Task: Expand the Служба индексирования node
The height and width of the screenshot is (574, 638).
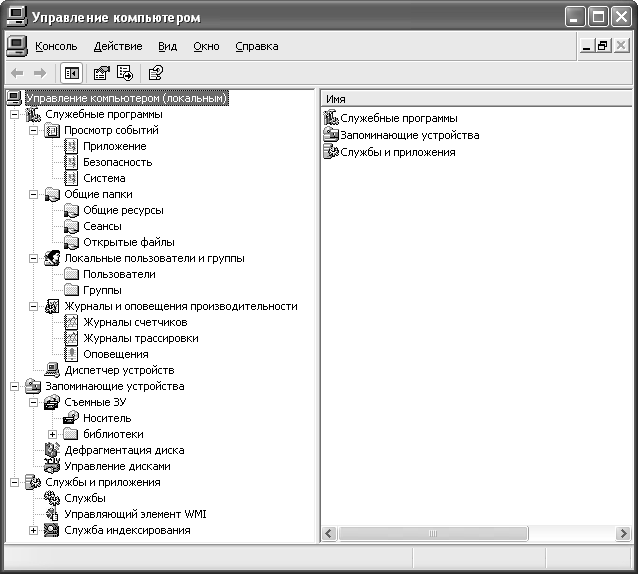Action: click(33, 530)
